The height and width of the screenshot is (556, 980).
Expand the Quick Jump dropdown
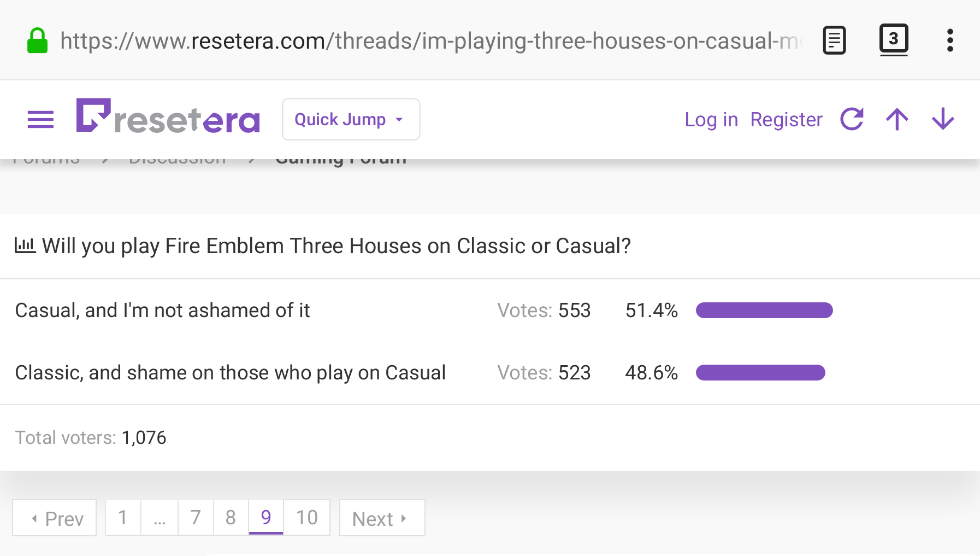(351, 119)
